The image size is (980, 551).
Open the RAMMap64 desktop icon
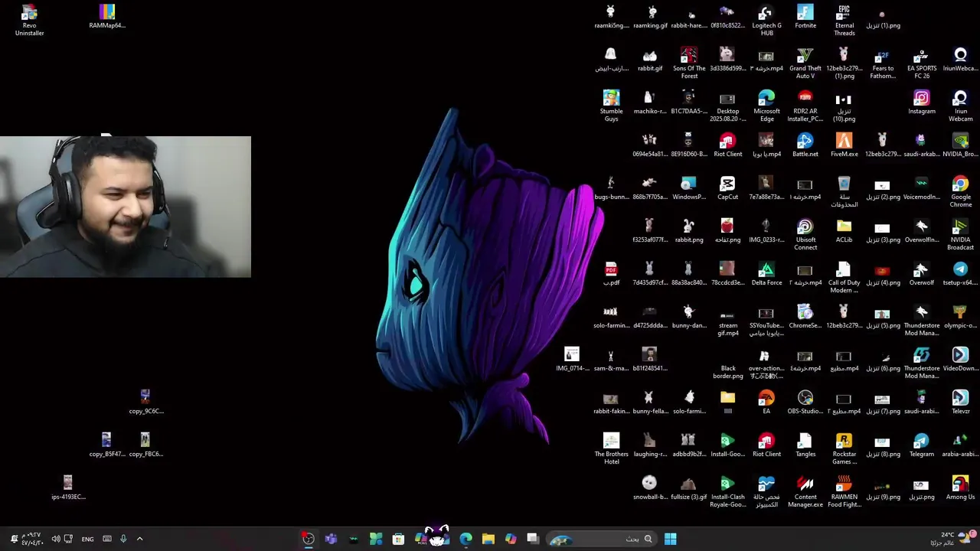pos(107,17)
